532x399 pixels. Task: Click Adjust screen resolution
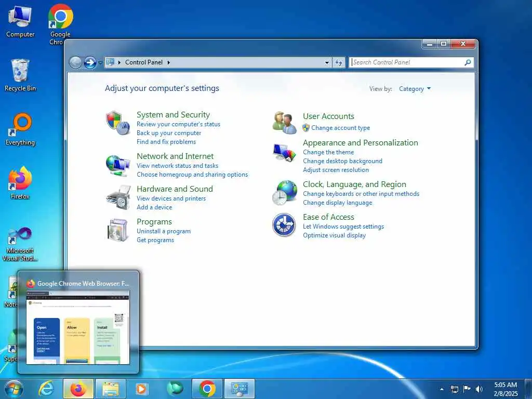click(x=336, y=170)
